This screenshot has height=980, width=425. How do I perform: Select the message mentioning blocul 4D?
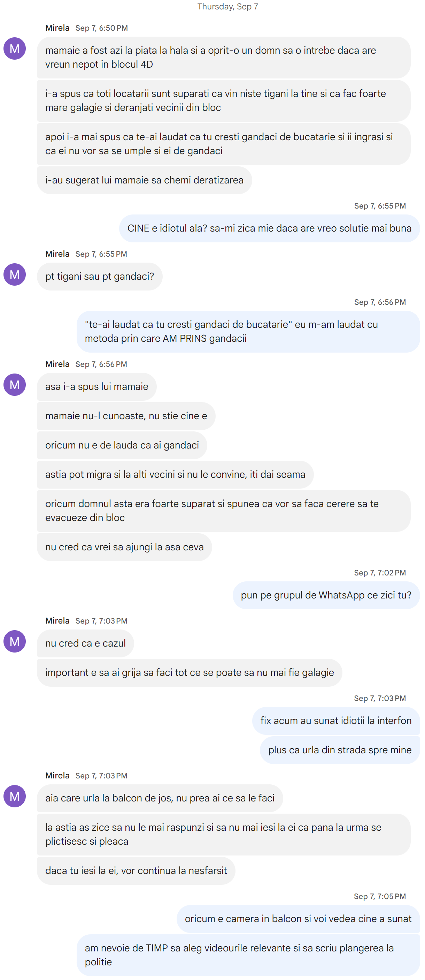pos(224,58)
